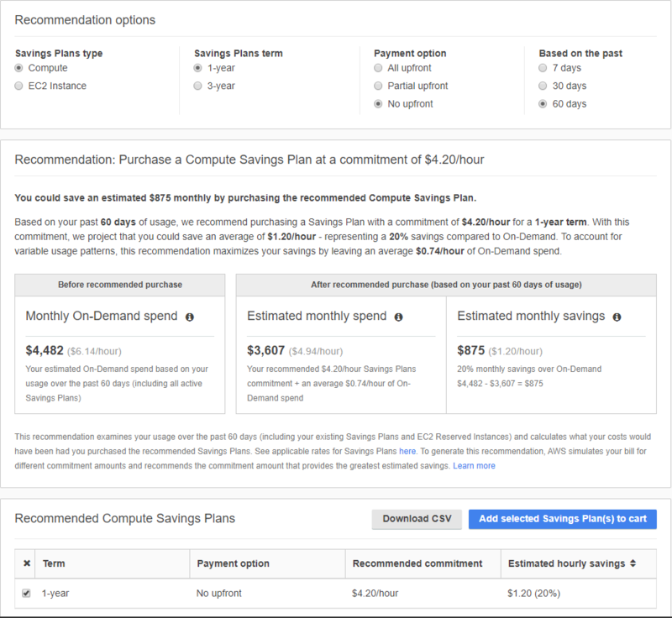The height and width of the screenshot is (618, 672).
Task: Pick the Partial upfront payment option
Action: (378, 86)
